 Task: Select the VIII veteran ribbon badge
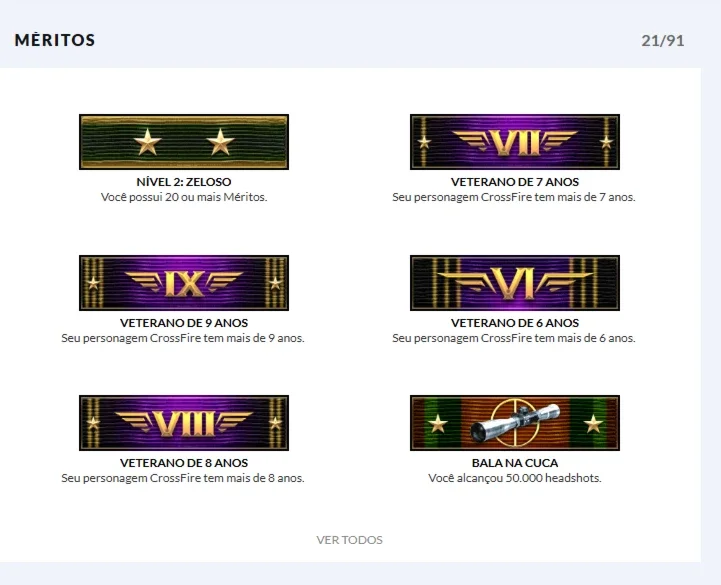click(x=184, y=423)
